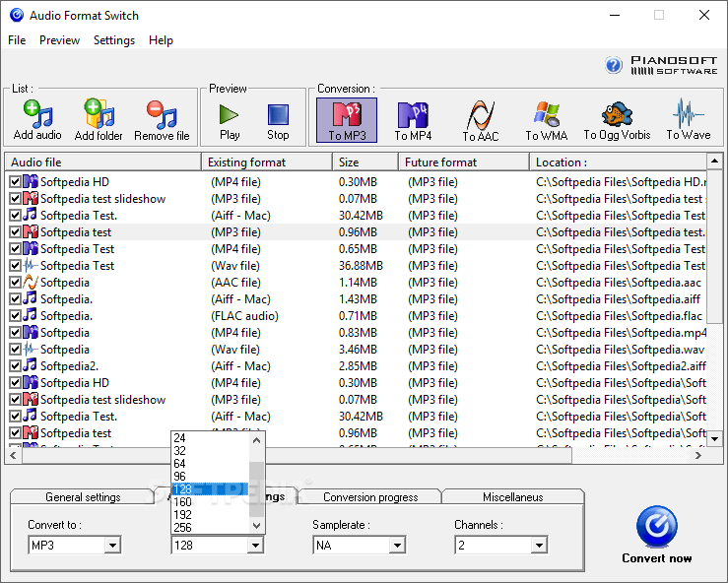Toggle checkbox for 30.42MB Softpedia Test. Aiff
Viewport: 728px width, 583px height.
coord(15,216)
